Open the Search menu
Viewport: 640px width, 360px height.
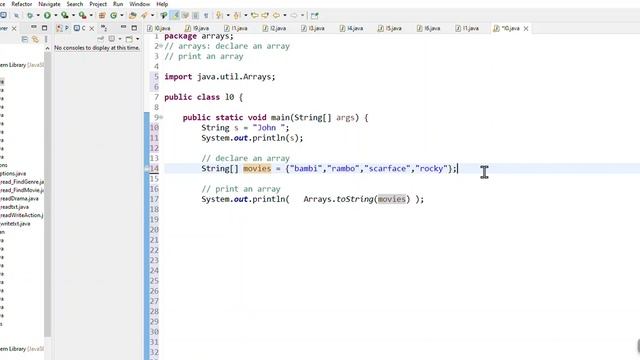coord(75,4)
